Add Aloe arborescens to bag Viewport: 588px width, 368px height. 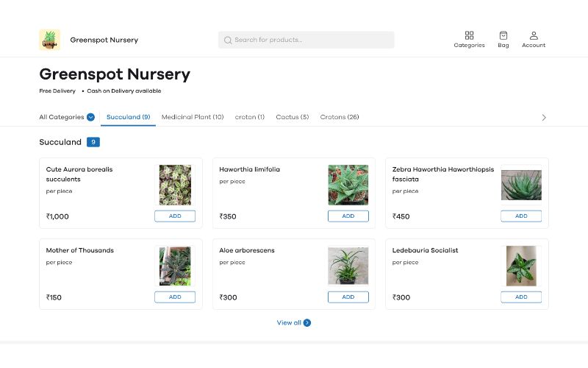pyautogui.click(x=348, y=297)
